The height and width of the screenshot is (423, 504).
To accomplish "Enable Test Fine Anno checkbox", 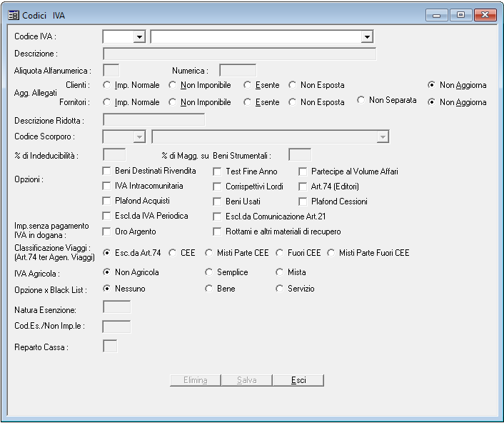I will [x=217, y=171].
